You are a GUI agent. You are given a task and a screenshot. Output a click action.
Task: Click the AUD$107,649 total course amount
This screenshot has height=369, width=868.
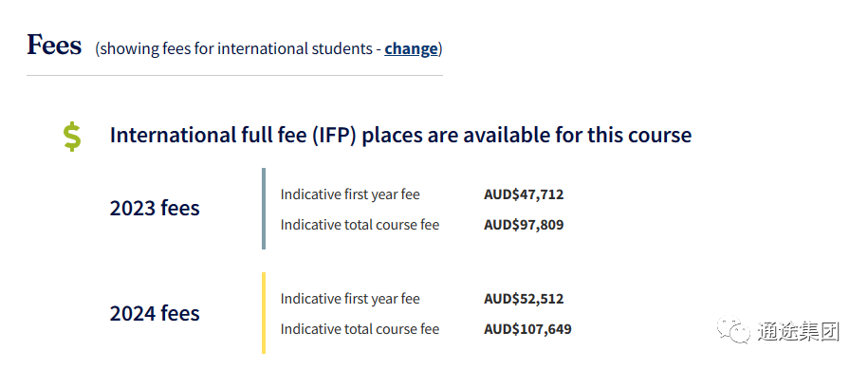pos(527,330)
